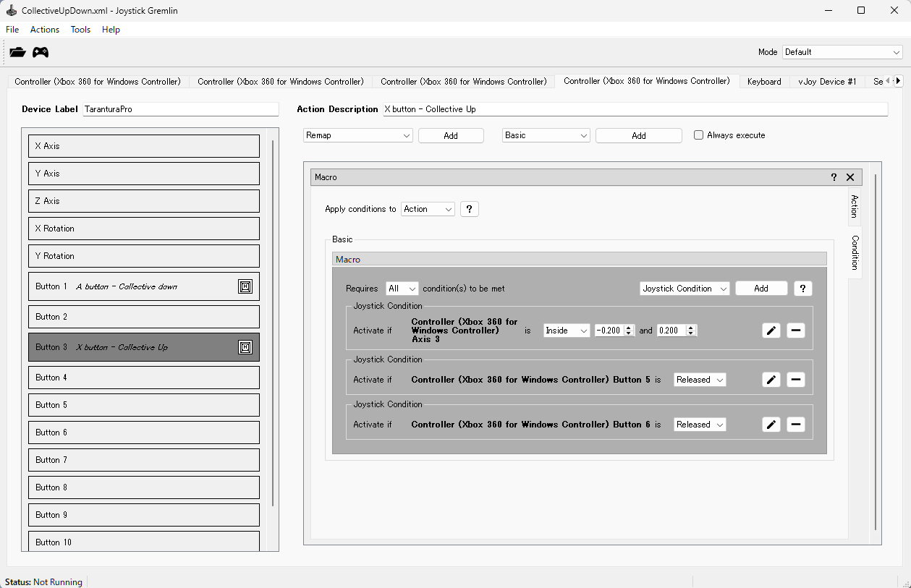Enable the Always execute checkbox
This screenshot has height=588, width=911.
click(x=698, y=135)
